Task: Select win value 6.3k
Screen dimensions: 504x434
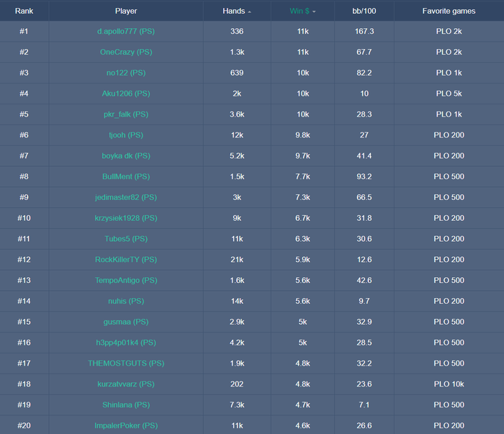Action: (x=302, y=239)
